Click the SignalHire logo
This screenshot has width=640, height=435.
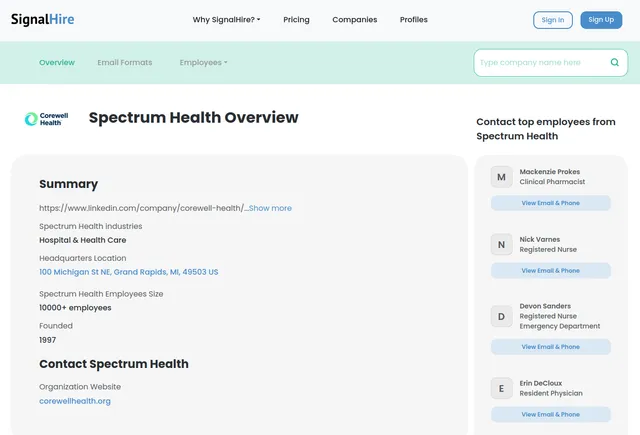[42, 20]
